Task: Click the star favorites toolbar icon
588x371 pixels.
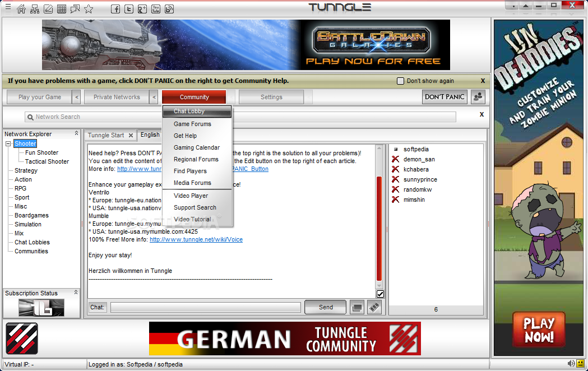Action: pos(89,9)
